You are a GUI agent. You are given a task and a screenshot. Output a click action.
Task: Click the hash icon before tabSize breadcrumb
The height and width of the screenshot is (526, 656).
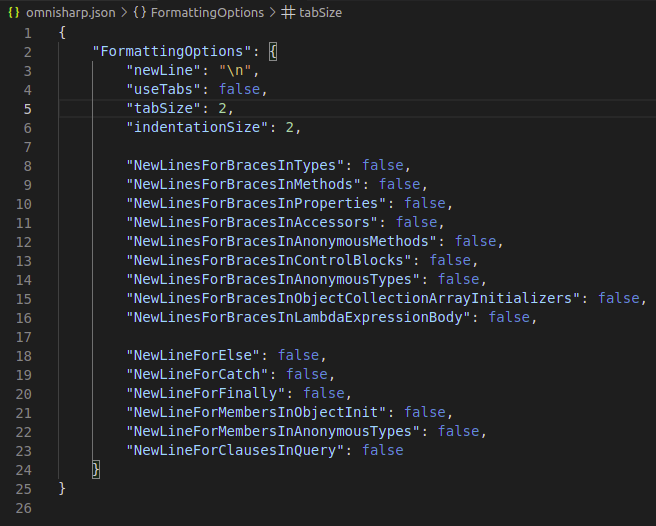pos(288,13)
